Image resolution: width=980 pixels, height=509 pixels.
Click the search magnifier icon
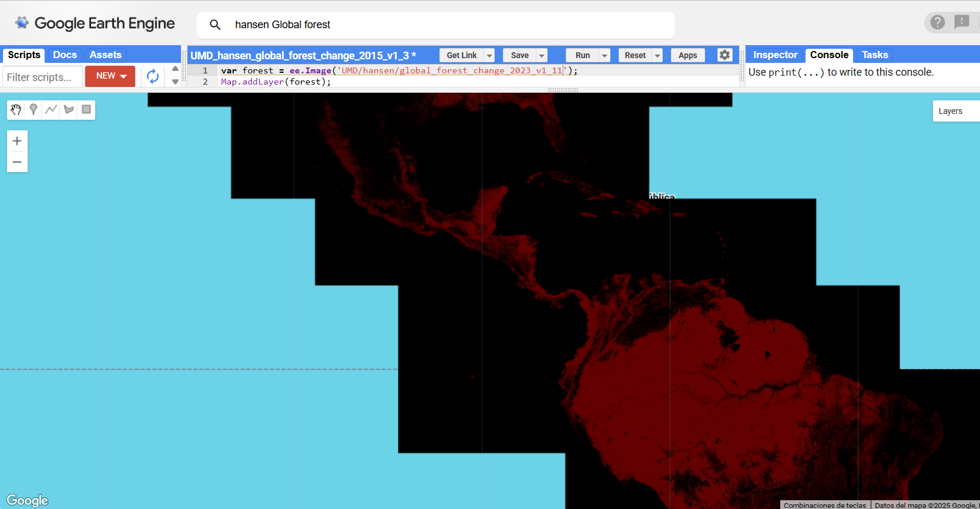tap(215, 25)
